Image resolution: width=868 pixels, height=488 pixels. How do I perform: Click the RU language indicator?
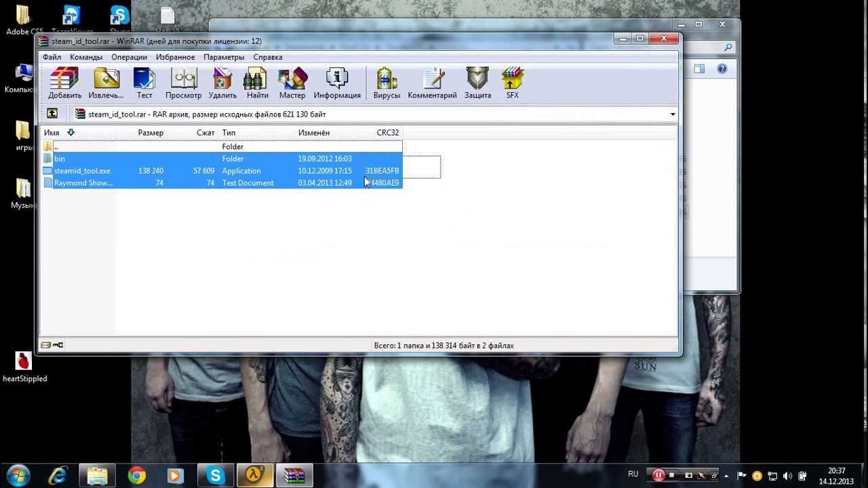click(x=633, y=474)
